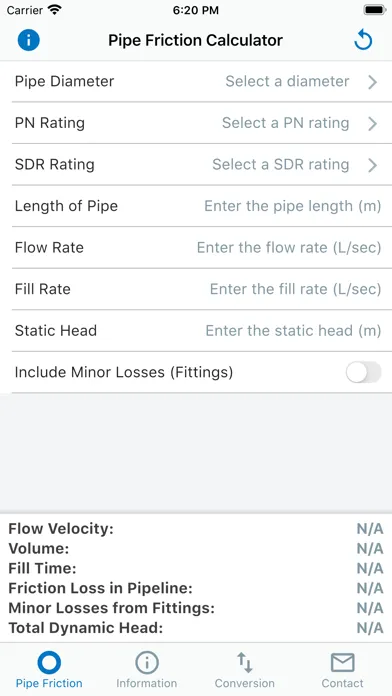Choose 'Select a PN rating' text
392x696 pixels.
point(285,123)
